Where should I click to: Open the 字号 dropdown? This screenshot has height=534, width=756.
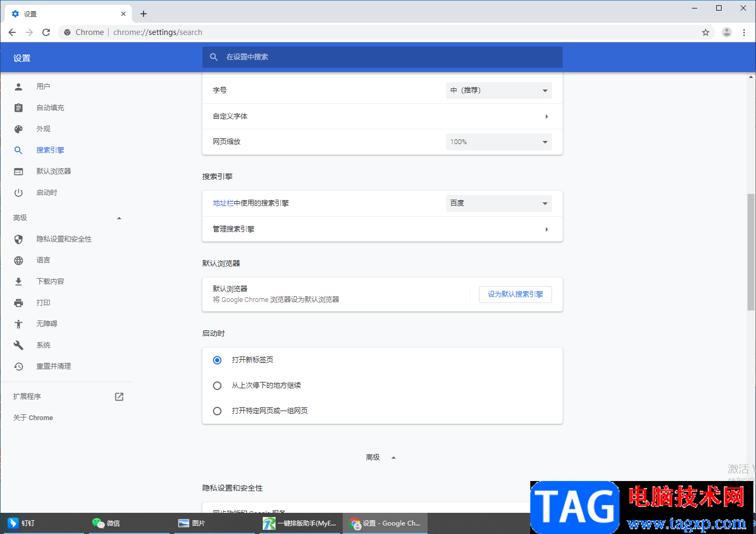pyautogui.click(x=499, y=91)
